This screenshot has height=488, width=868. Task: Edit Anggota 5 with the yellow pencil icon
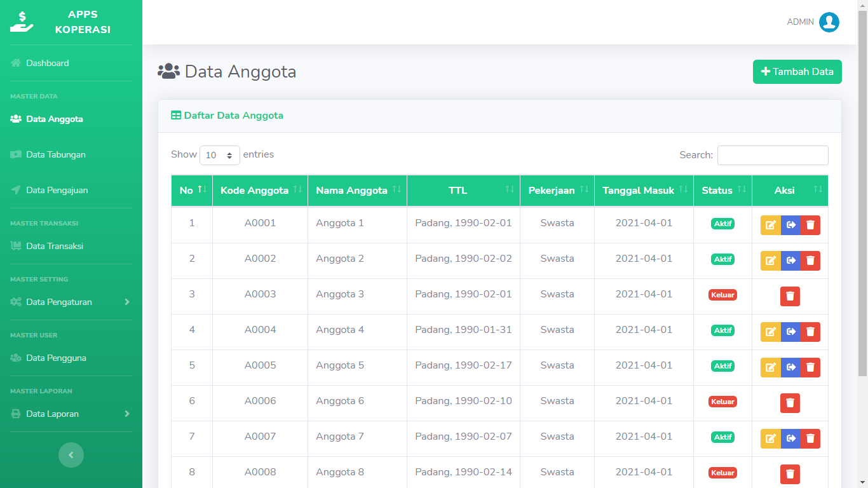[771, 367]
